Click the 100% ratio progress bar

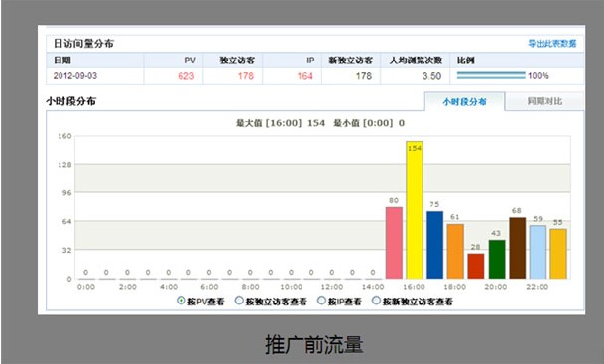point(491,76)
